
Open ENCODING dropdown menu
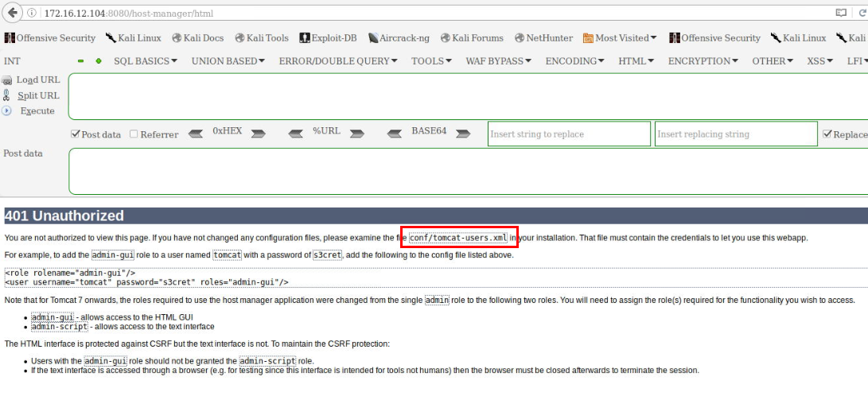575,61
